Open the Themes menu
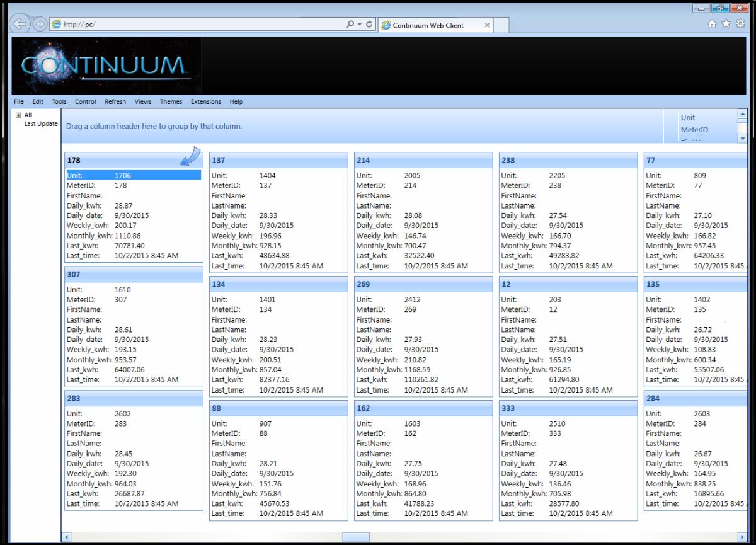The width and height of the screenshot is (756, 545). [x=171, y=102]
